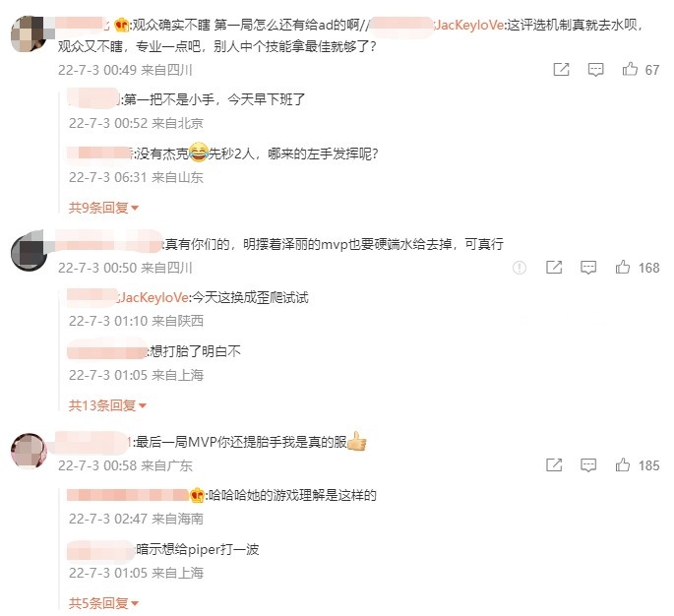Open username of 想打胎了明白不 reply author
This screenshot has height=616, width=674.
tap(106, 351)
